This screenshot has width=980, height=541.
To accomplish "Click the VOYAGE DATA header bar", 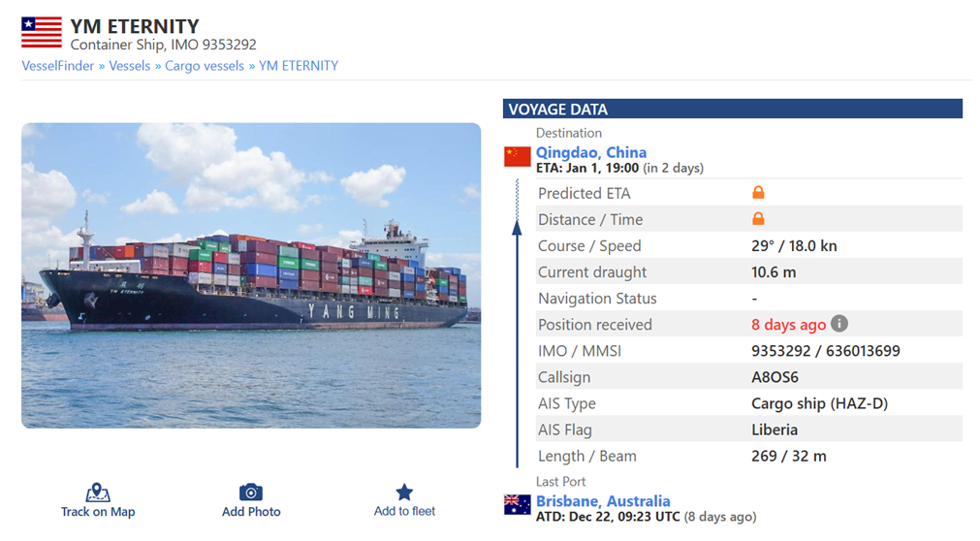I will [x=733, y=110].
